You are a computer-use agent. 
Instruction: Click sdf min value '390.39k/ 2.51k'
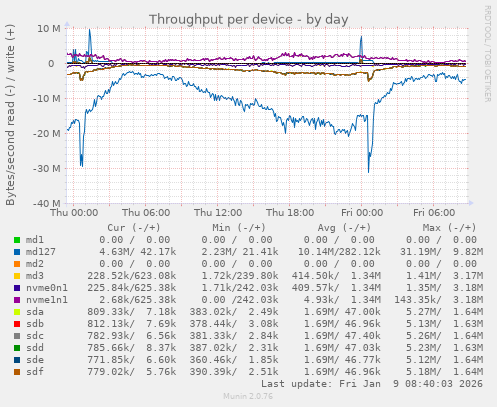click(234, 372)
